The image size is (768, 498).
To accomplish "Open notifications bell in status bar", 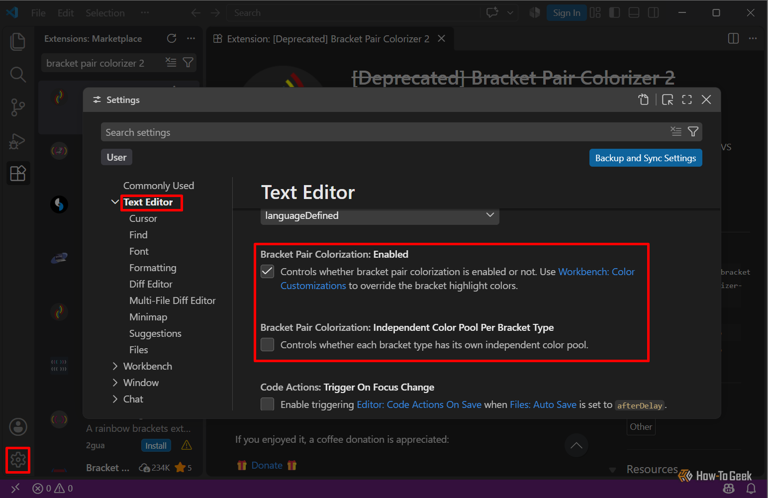I will (751, 488).
